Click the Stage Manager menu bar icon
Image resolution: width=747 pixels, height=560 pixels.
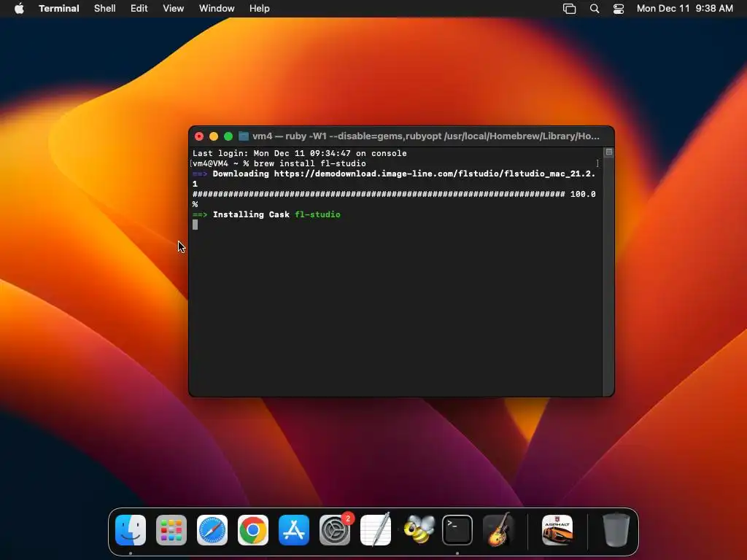click(569, 9)
